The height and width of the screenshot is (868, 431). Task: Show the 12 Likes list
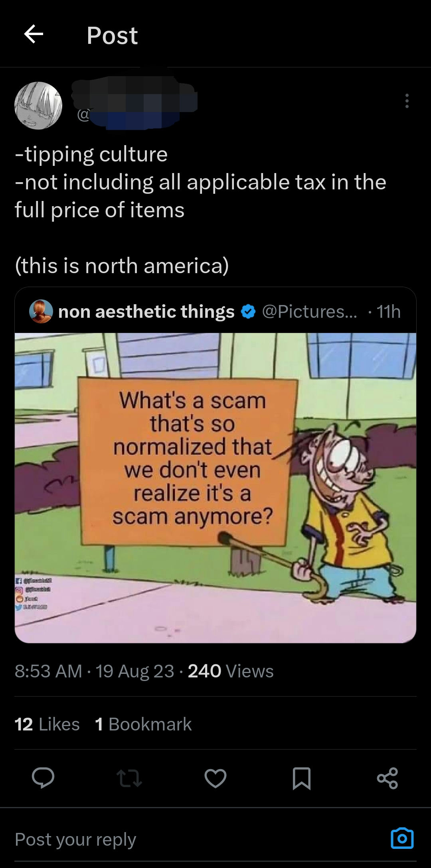click(47, 724)
